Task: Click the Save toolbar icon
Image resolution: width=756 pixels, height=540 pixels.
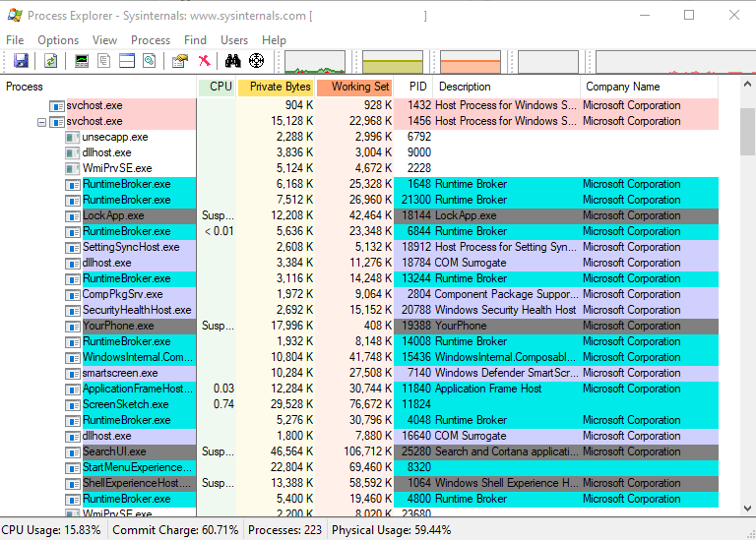Action: pyautogui.click(x=21, y=61)
